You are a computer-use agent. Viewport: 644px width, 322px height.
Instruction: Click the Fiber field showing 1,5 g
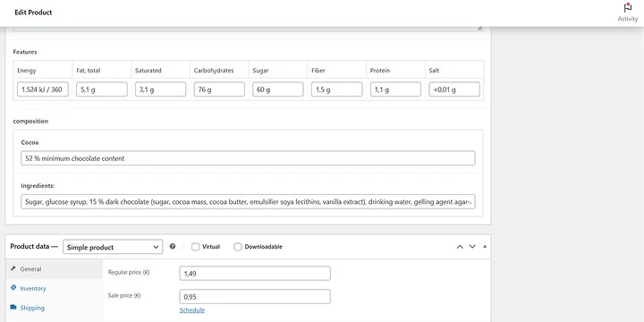point(337,89)
